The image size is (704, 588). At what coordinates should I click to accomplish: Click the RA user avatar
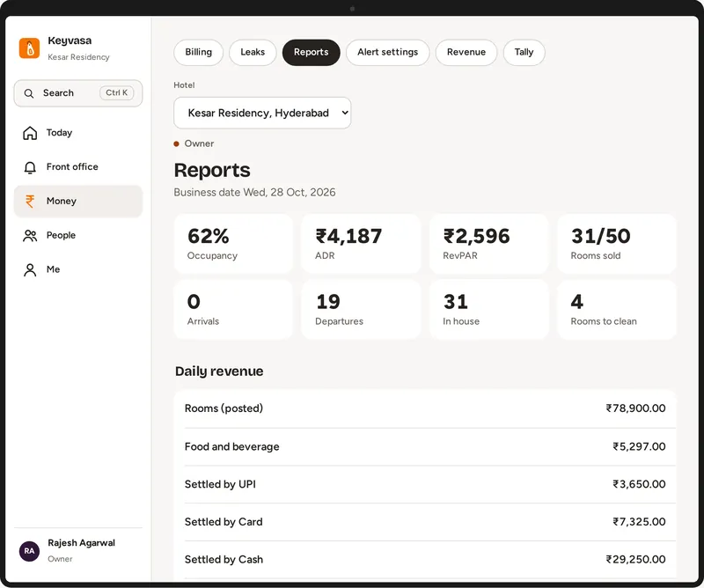click(x=29, y=551)
